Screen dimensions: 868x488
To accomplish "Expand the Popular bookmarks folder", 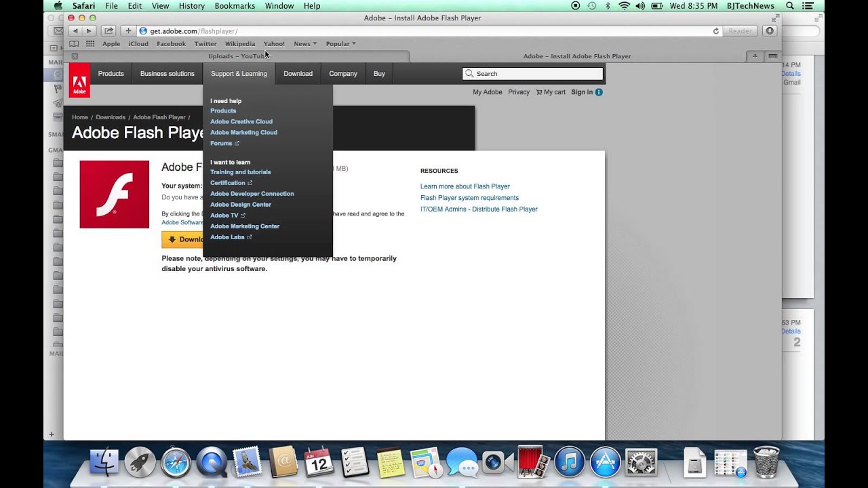I will (x=340, y=43).
